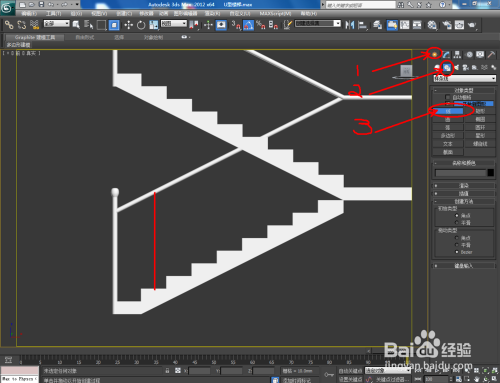The image size is (500, 383).
Task: Toggle the Percent Snap button
Action: tap(261, 25)
